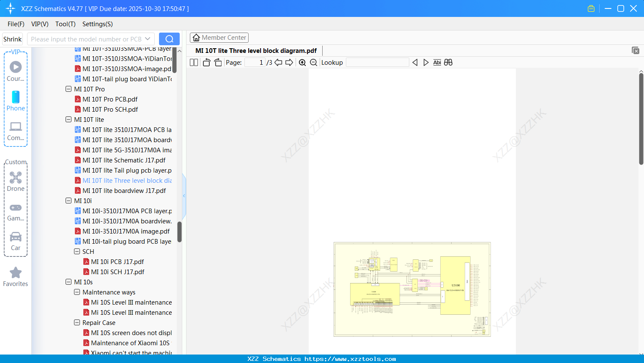Screen dimensions: 644x363
Task: Zoom in on the block diagram
Action: click(x=302, y=62)
